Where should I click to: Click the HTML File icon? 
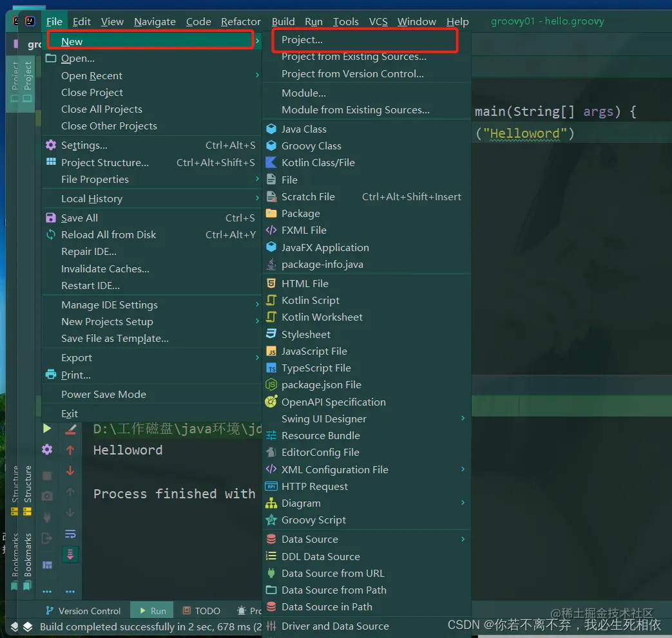coord(271,283)
